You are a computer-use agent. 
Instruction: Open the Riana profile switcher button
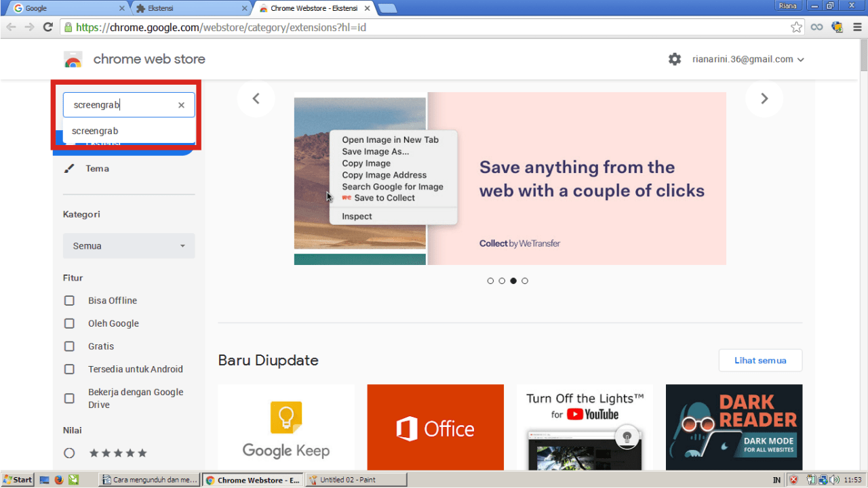tap(788, 5)
